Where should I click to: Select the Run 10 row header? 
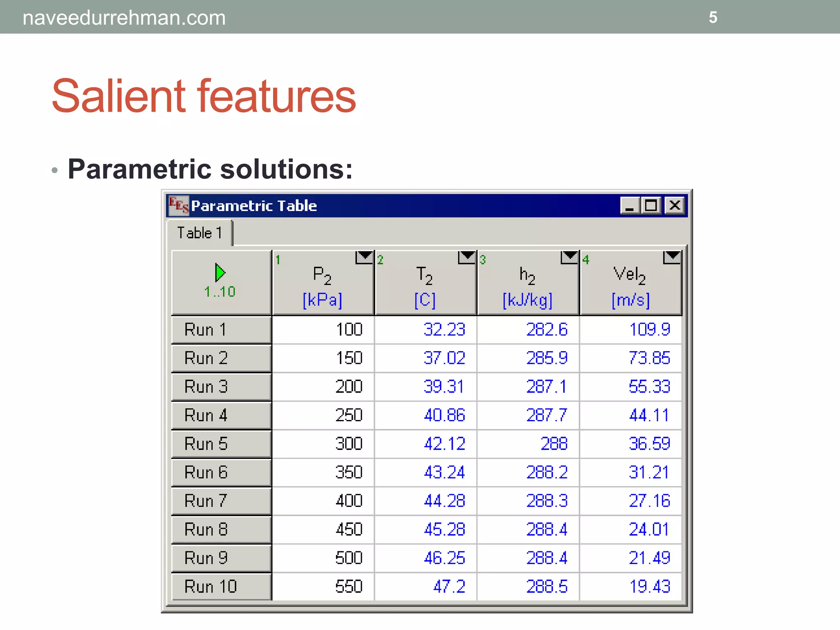pos(221,587)
